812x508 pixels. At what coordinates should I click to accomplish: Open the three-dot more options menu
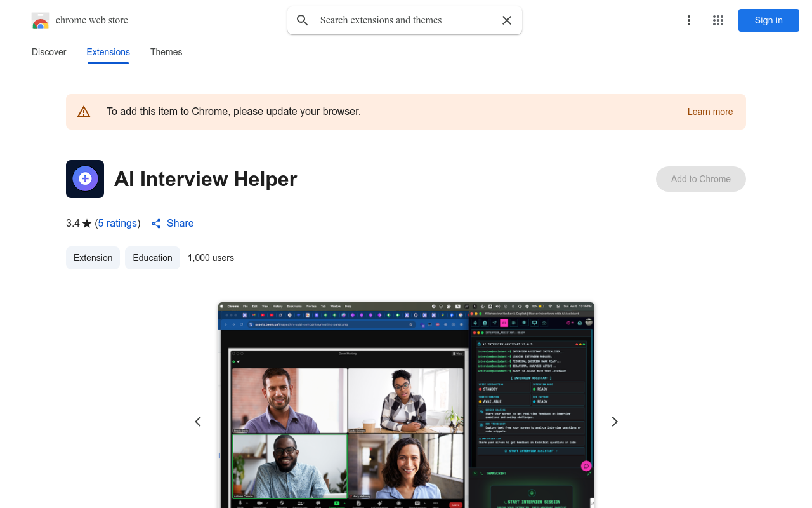click(688, 20)
